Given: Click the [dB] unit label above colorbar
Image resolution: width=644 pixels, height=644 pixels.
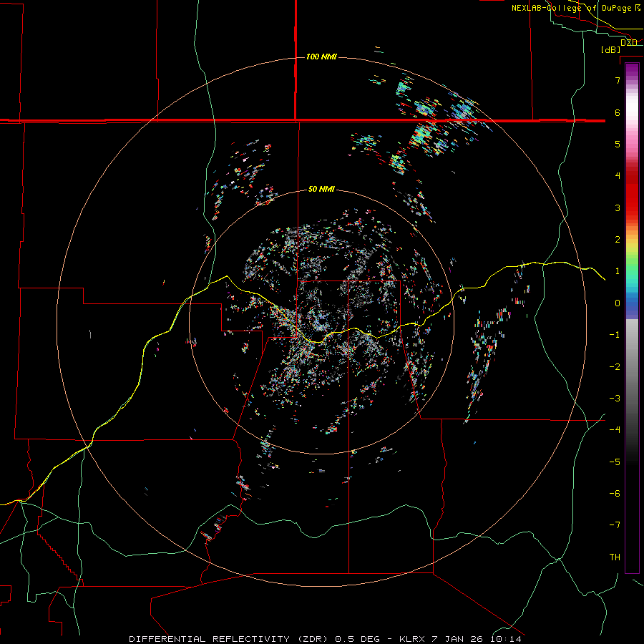Looking at the screenshot, I should pyautogui.click(x=611, y=49).
